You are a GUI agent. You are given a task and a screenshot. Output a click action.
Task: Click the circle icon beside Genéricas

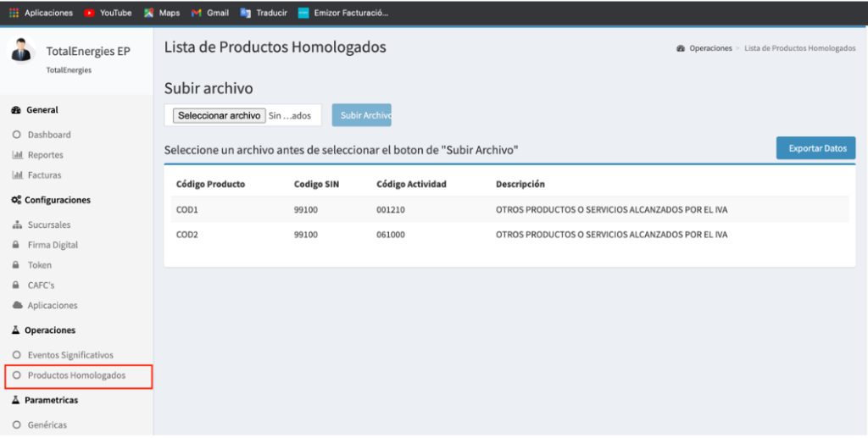16,425
